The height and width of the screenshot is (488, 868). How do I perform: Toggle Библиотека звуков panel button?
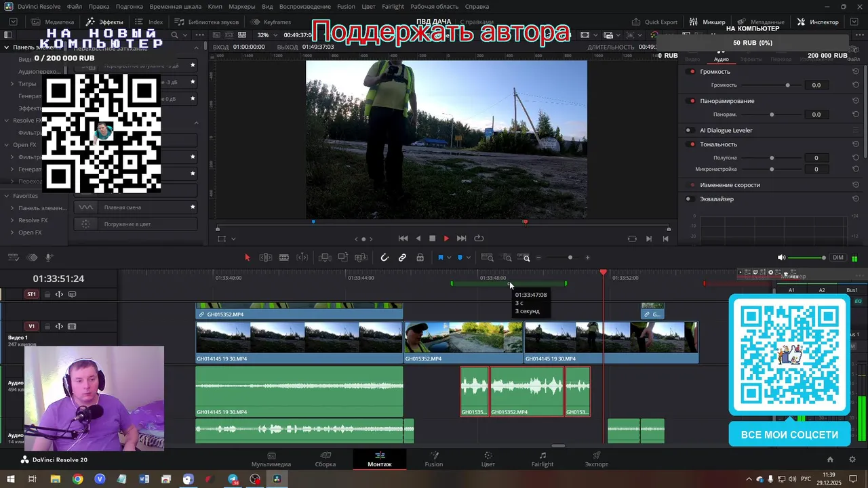(x=205, y=22)
